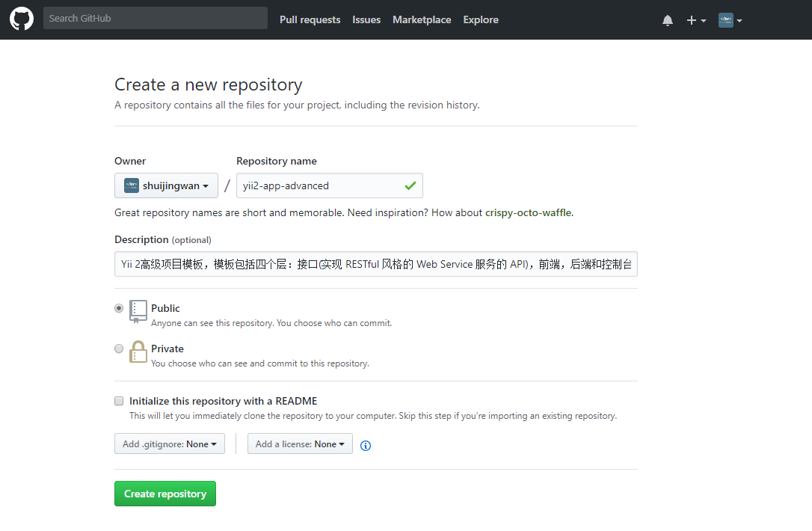
Task: Open the user avatar menu in header
Action: 730,20
